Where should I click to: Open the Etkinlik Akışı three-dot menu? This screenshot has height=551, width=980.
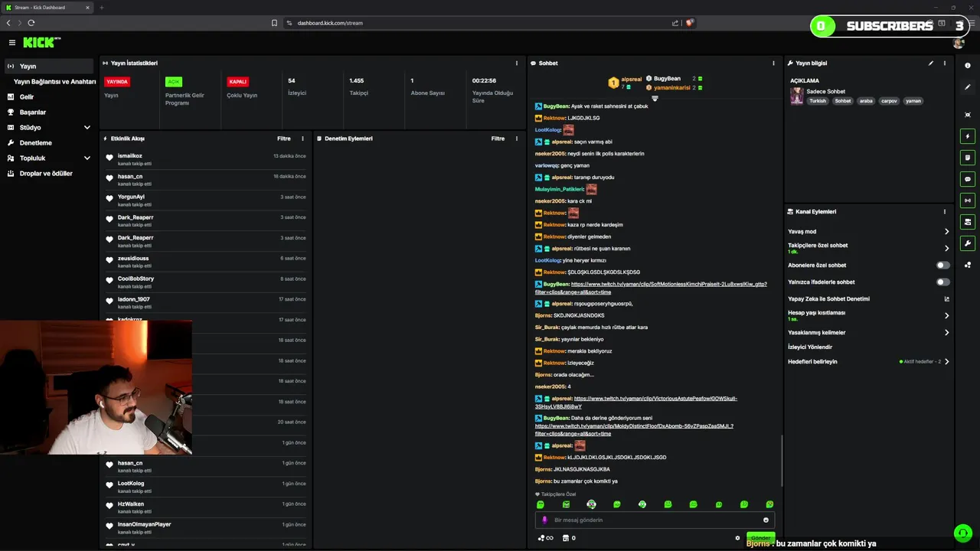tap(302, 139)
